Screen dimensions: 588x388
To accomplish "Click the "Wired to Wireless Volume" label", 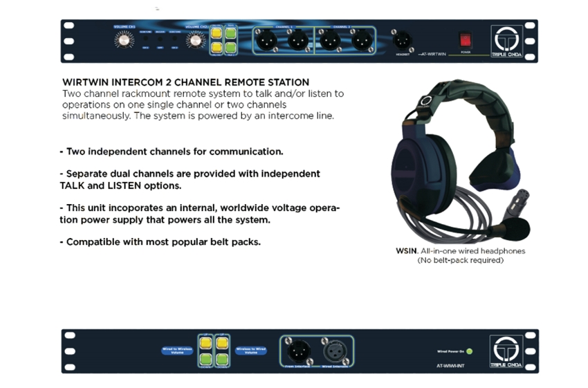I will (x=177, y=351).
